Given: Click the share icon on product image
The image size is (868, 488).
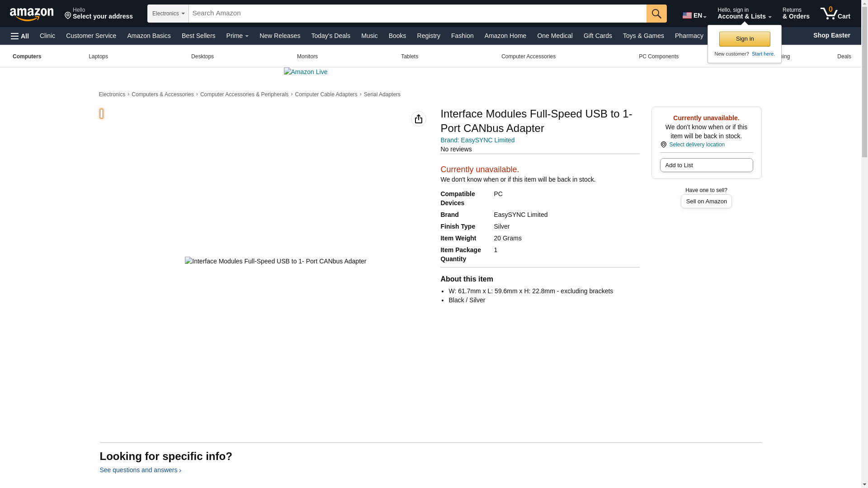Looking at the screenshot, I should [x=418, y=119].
